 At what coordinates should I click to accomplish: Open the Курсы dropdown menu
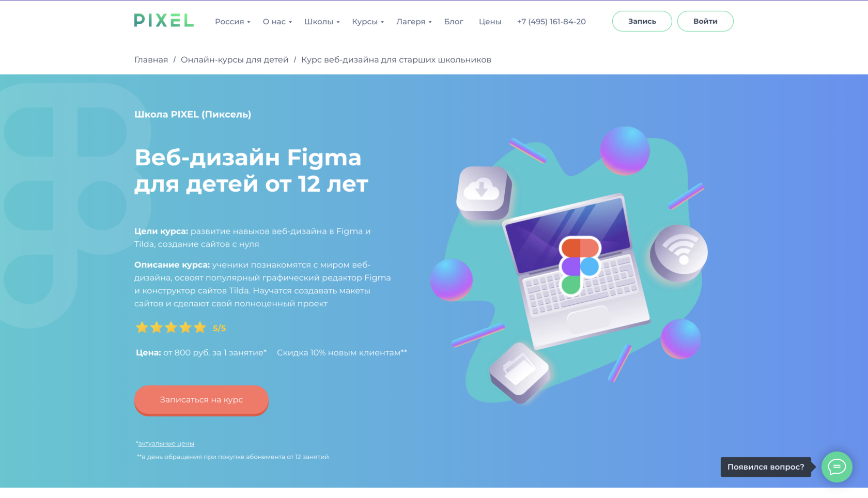click(368, 22)
